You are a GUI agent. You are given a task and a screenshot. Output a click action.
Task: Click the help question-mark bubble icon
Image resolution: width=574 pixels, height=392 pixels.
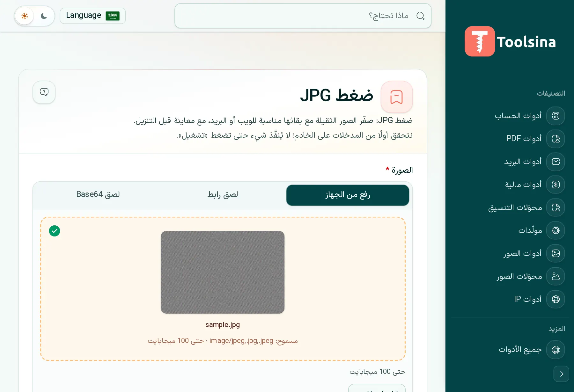coord(44,92)
